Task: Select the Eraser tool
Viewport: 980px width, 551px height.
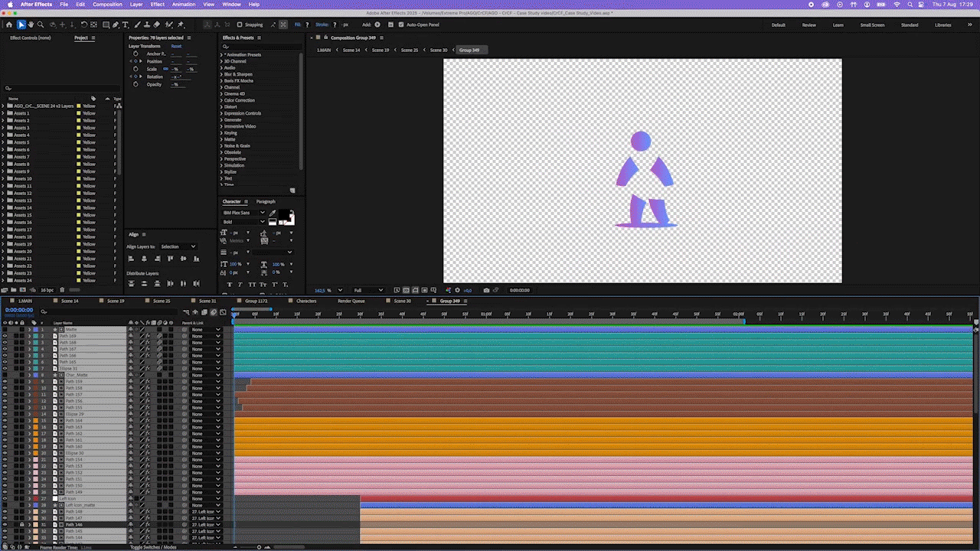Action: click(157, 24)
